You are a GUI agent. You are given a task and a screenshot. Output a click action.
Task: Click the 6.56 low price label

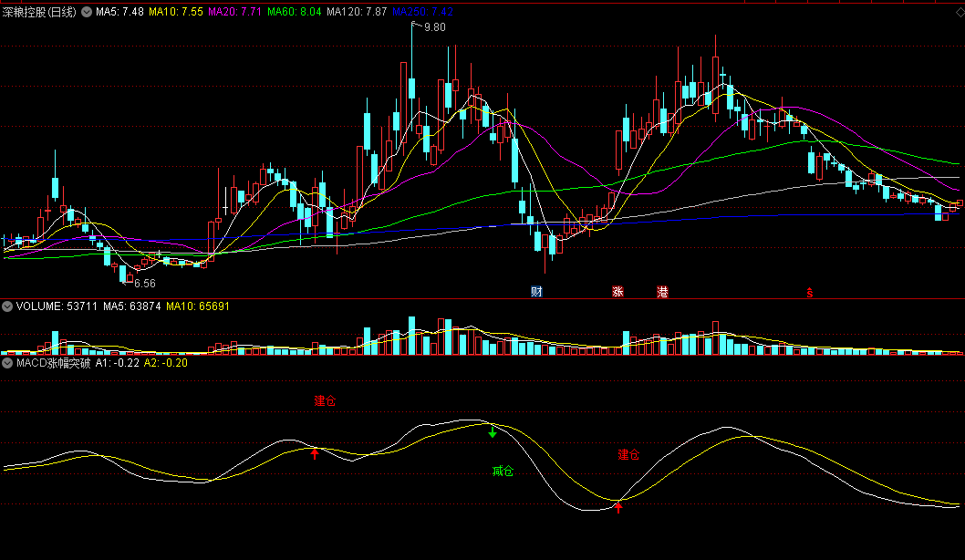pos(145,283)
